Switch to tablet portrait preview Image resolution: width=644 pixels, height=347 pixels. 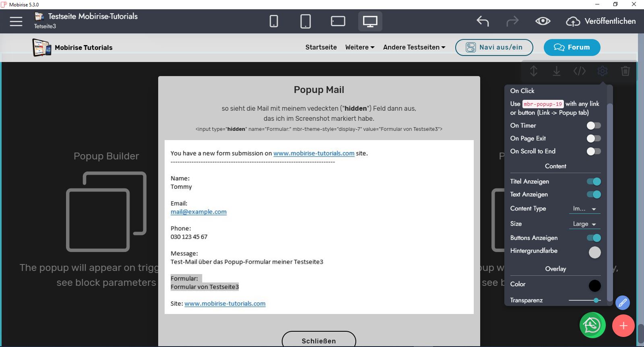305,21
